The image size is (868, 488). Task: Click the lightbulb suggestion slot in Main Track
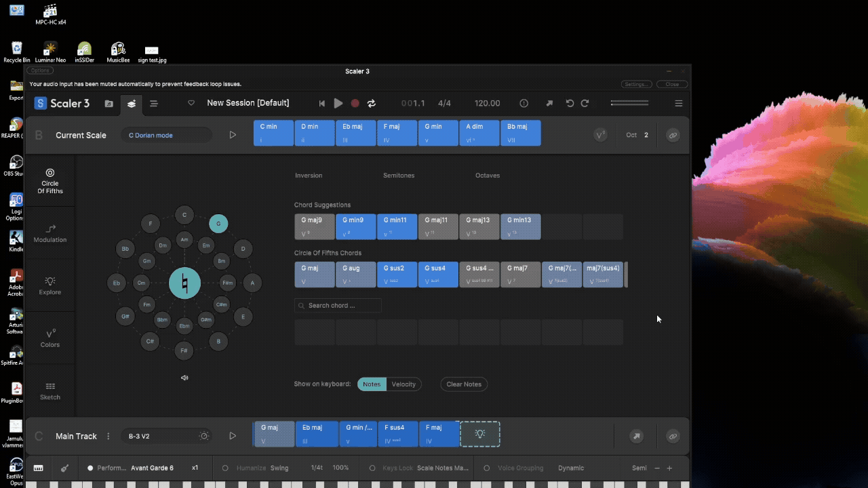(480, 434)
